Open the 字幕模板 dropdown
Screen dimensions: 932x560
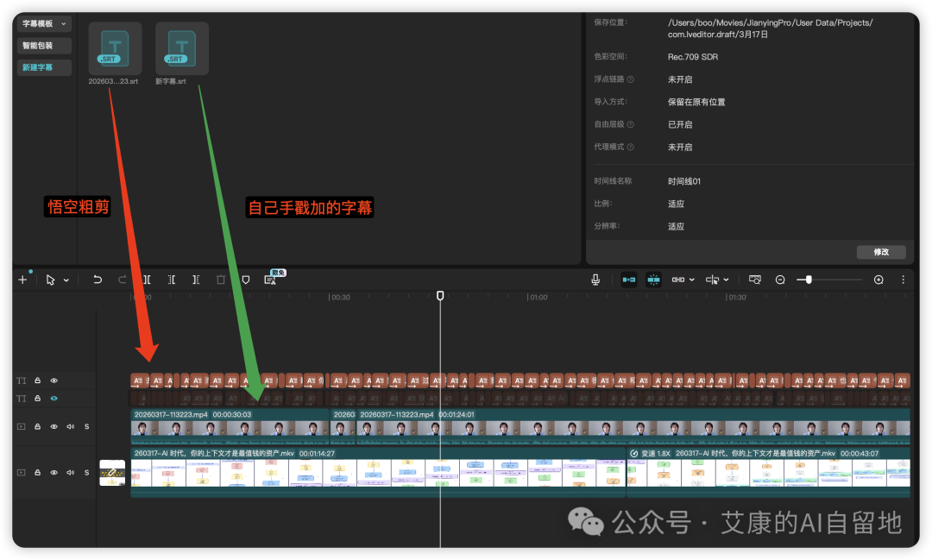point(44,24)
